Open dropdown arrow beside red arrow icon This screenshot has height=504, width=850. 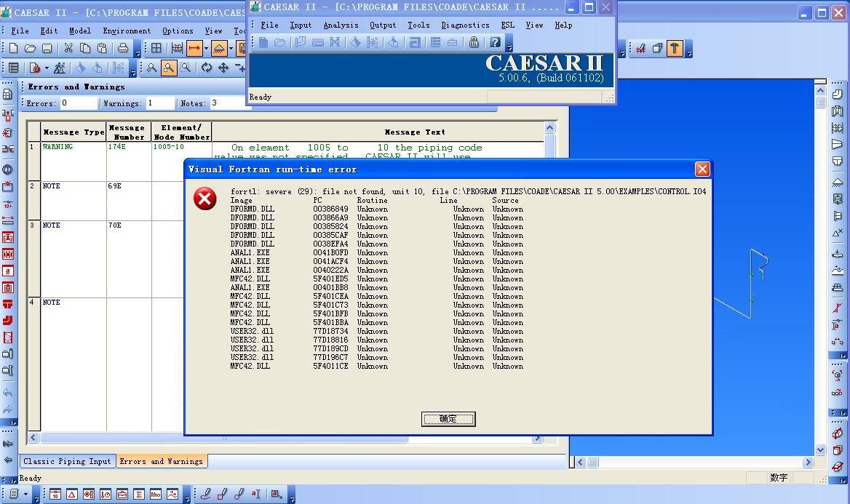(x=206, y=48)
